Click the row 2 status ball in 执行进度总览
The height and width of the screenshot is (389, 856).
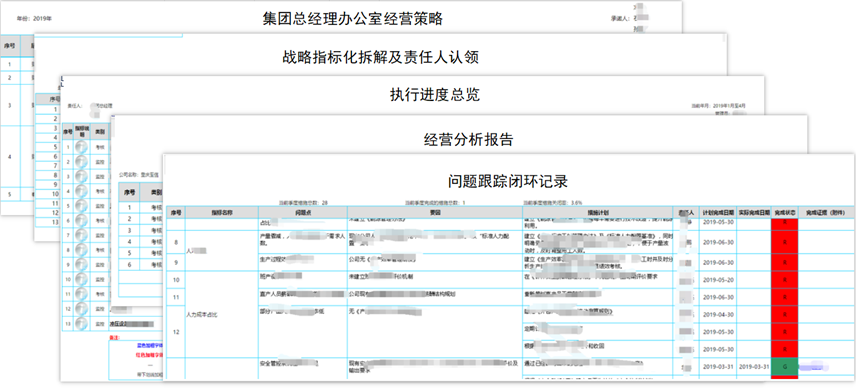(x=81, y=162)
